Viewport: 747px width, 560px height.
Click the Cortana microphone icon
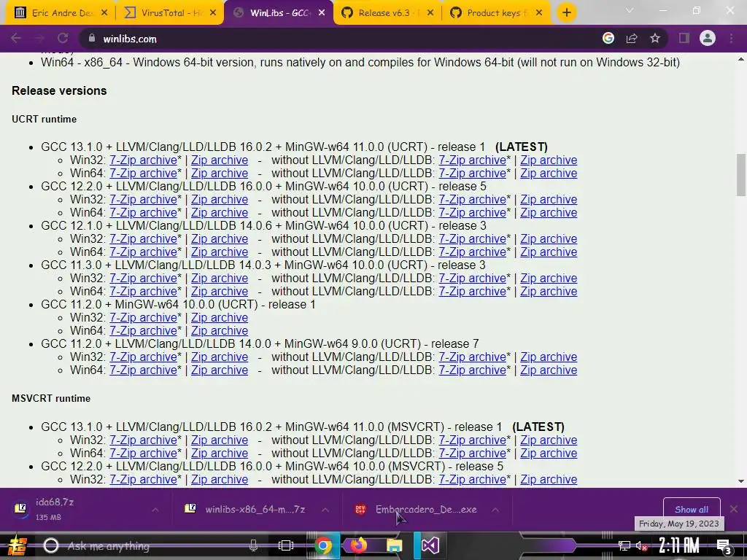254,545
